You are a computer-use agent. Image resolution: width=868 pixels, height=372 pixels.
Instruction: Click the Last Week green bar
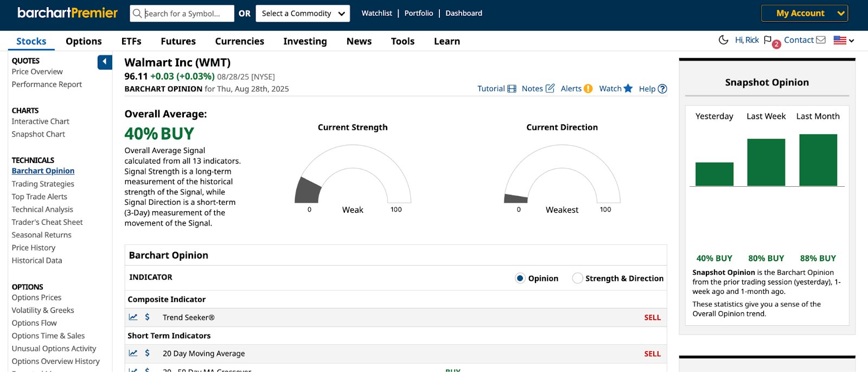[x=766, y=162]
